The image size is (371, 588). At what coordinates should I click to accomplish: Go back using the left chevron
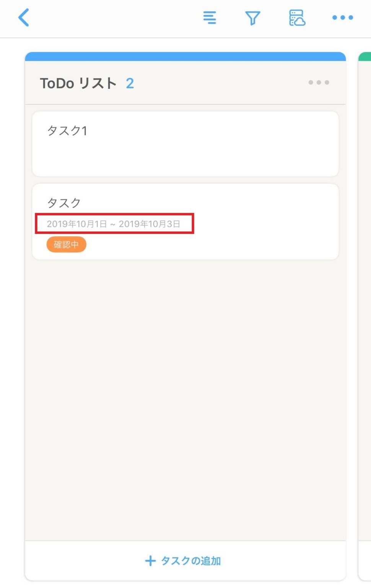[24, 18]
